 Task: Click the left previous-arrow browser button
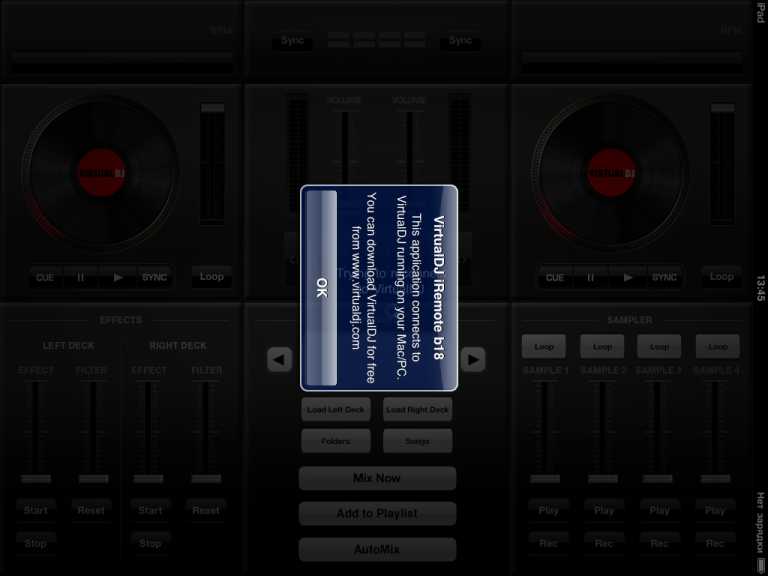coord(280,360)
